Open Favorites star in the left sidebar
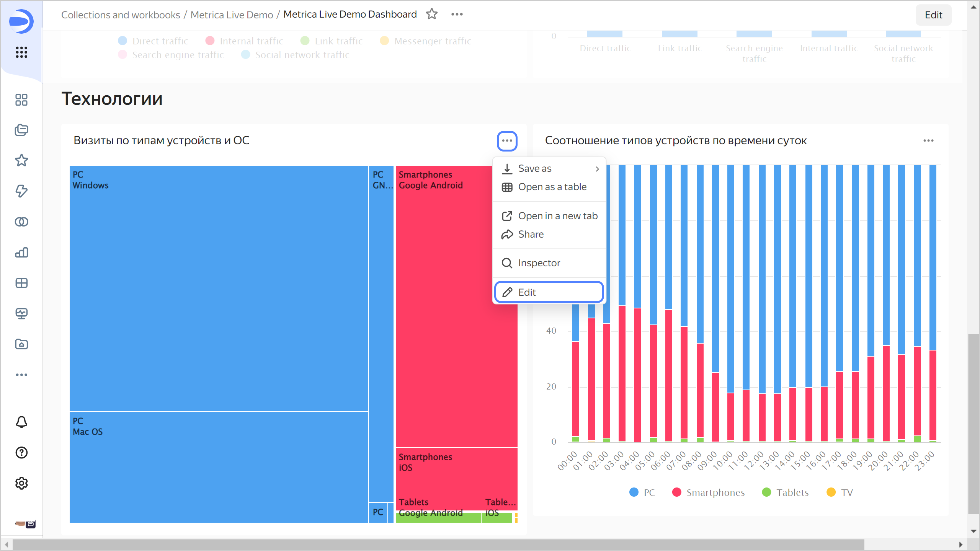Viewport: 980px width, 551px height. (x=21, y=160)
